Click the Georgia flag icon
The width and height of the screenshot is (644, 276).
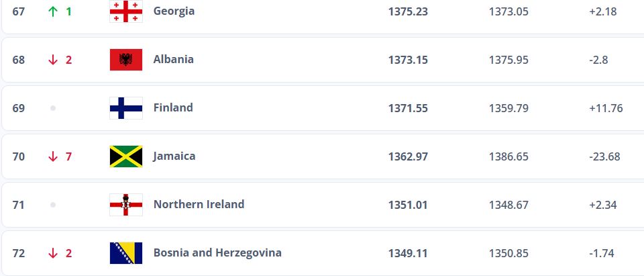(x=126, y=11)
